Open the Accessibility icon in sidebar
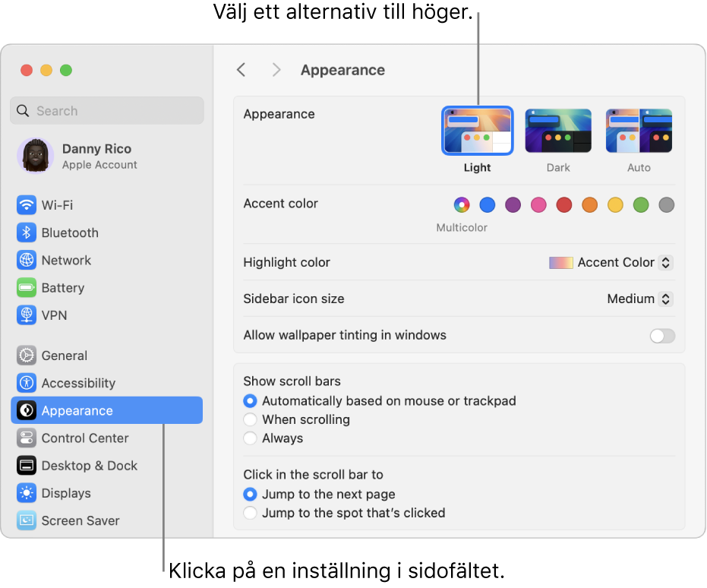The height and width of the screenshot is (588, 707). pyautogui.click(x=27, y=383)
